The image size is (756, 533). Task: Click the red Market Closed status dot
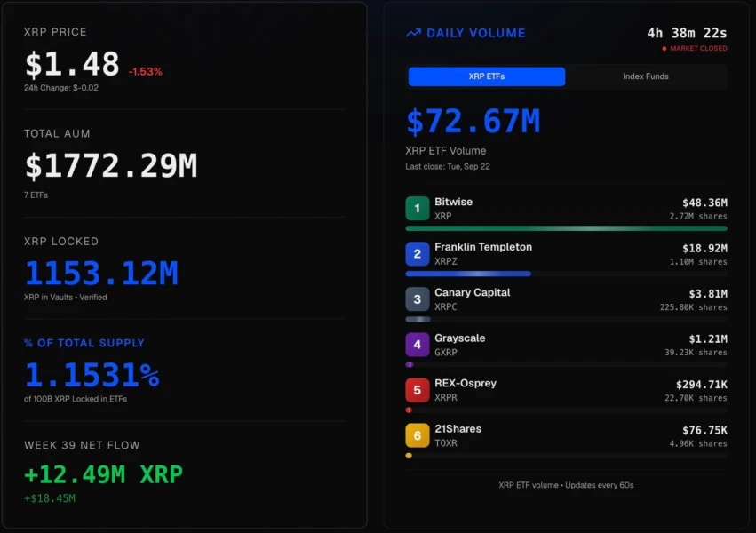point(664,48)
